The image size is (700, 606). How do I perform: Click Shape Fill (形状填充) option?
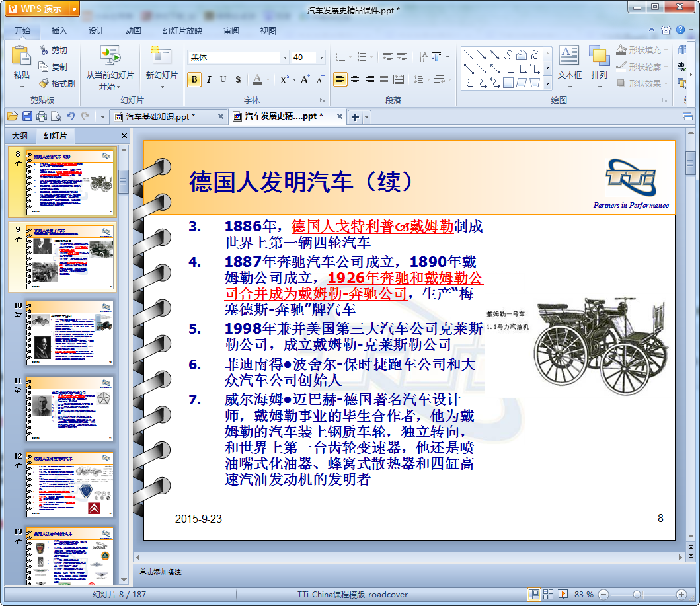point(642,50)
